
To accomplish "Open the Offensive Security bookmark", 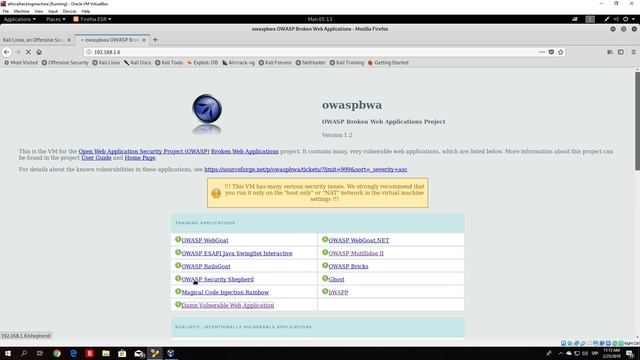I will tap(65, 63).
